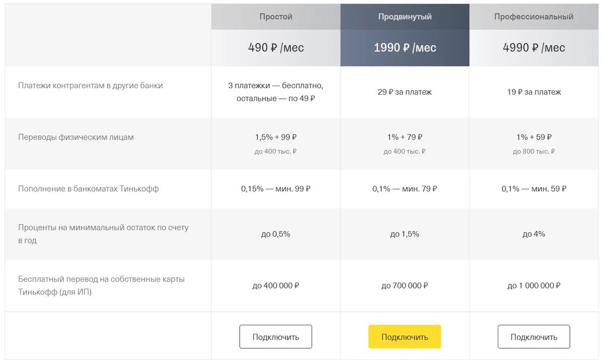Click the Переводы физическим лицам row label
Image resolution: width=604 pixels, height=364 pixels.
tap(76, 137)
